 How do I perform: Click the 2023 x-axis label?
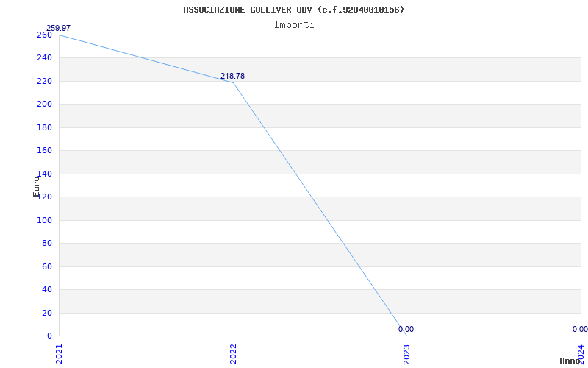tap(407, 354)
